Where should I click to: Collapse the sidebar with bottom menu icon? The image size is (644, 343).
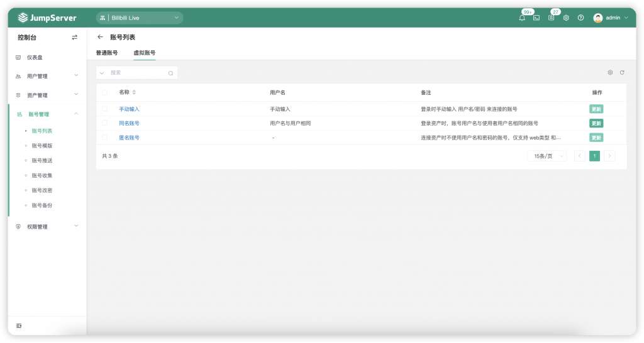18,326
